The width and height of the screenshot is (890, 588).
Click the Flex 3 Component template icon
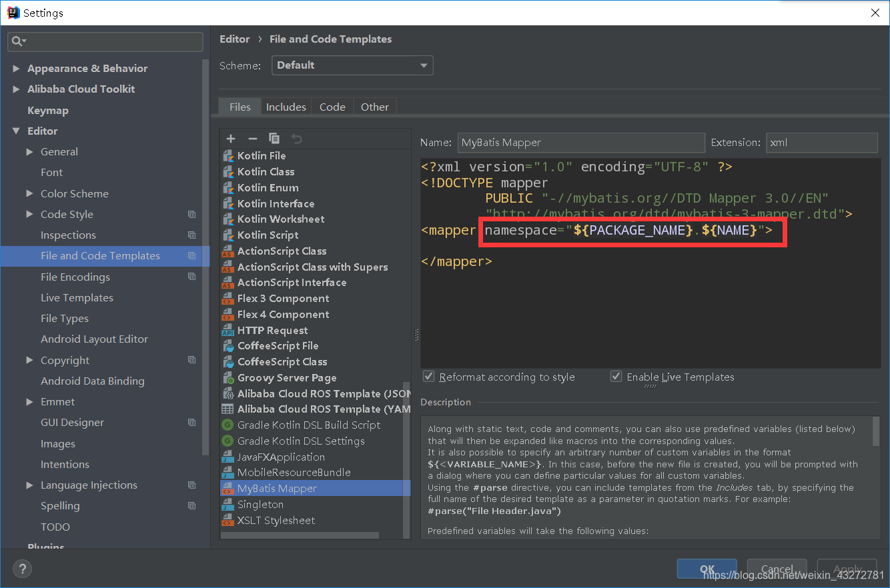(x=228, y=299)
